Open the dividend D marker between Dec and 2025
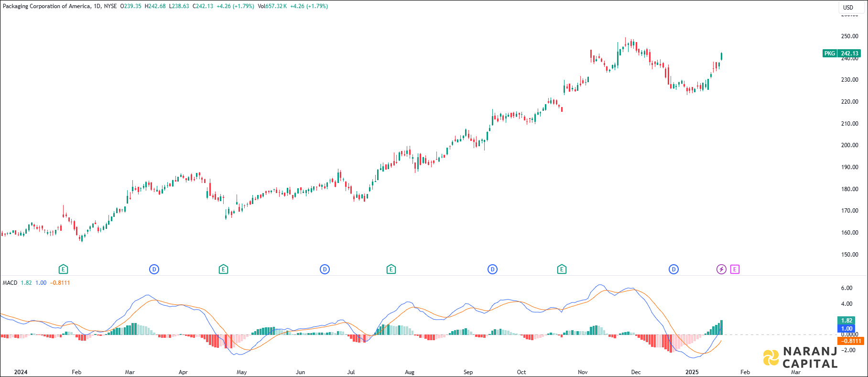Screen dimensions: 868x377 pyautogui.click(x=673, y=269)
